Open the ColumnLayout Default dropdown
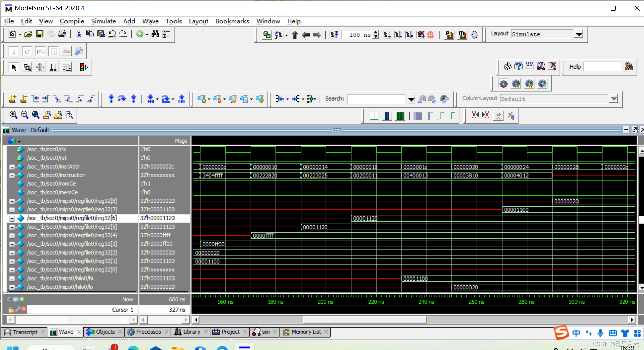 click(614, 99)
